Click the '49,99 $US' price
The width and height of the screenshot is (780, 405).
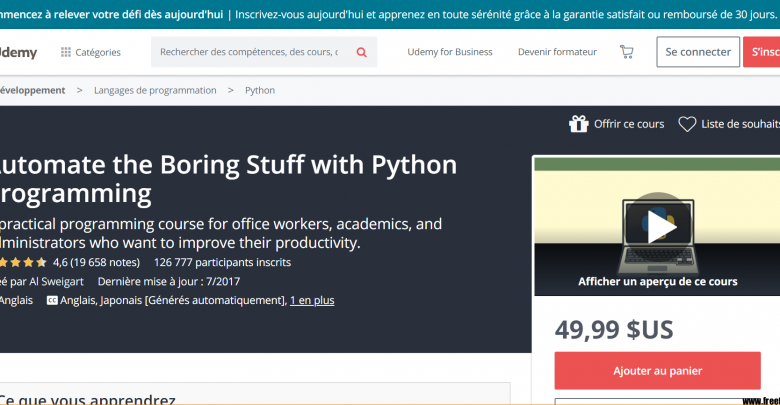tap(614, 329)
